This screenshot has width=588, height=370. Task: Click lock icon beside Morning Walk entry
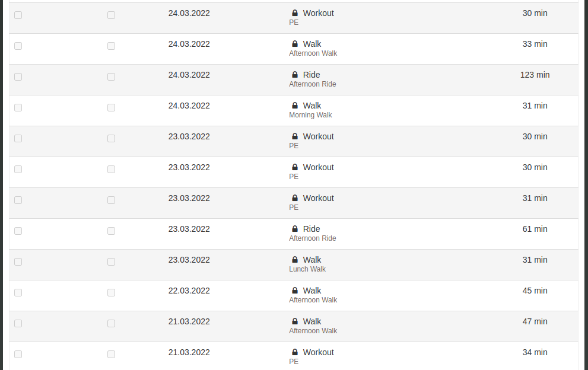coord(295,106)
